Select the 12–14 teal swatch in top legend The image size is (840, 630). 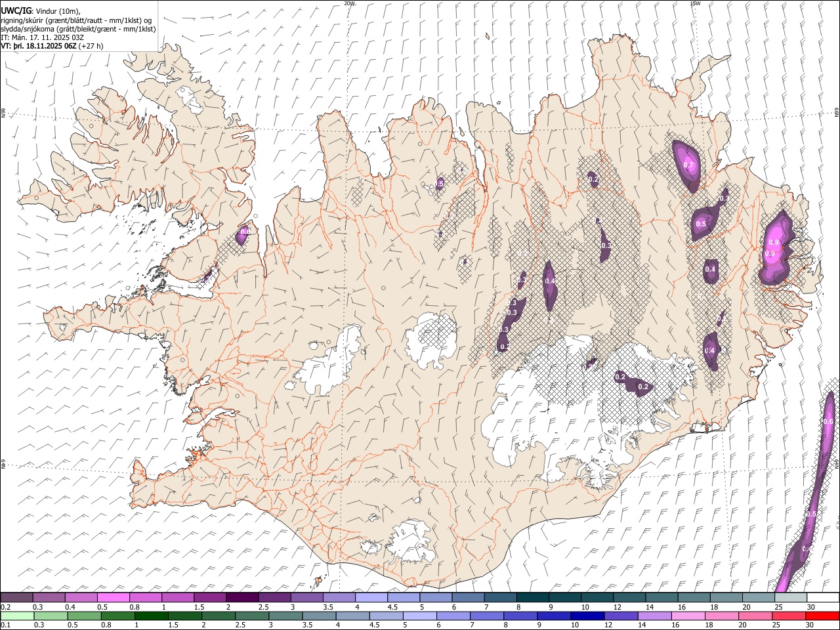tap(629, 597)
